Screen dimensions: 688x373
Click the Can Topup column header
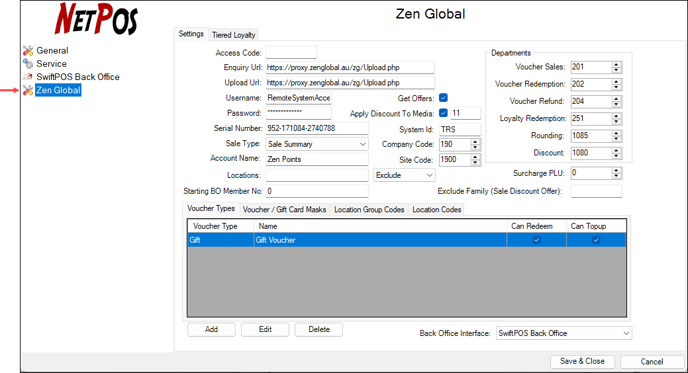596,226
